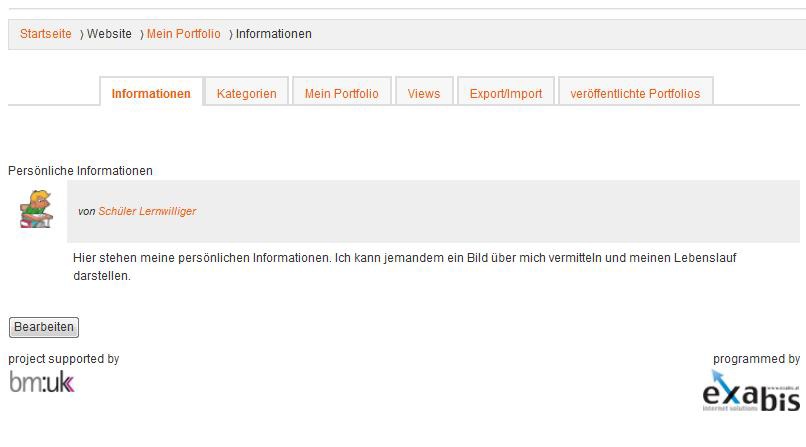
Task: Open the student avatar picture
Action: tap(36, 209)
